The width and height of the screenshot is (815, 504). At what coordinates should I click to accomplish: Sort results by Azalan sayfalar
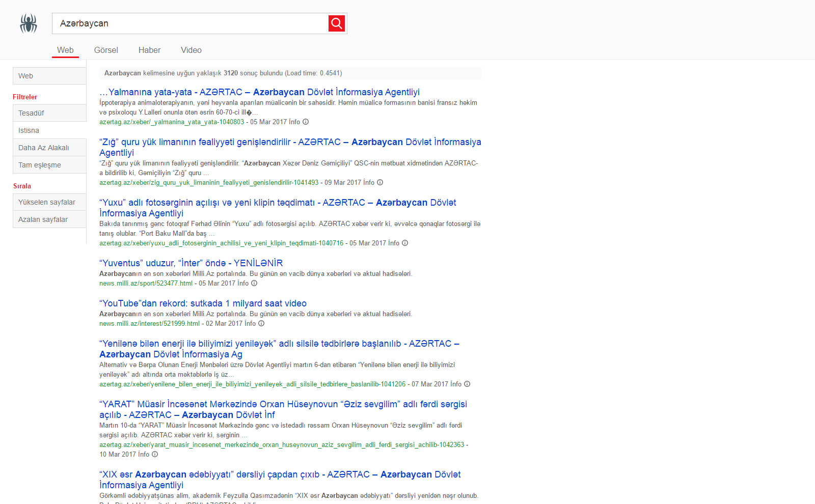click(49, 219)
